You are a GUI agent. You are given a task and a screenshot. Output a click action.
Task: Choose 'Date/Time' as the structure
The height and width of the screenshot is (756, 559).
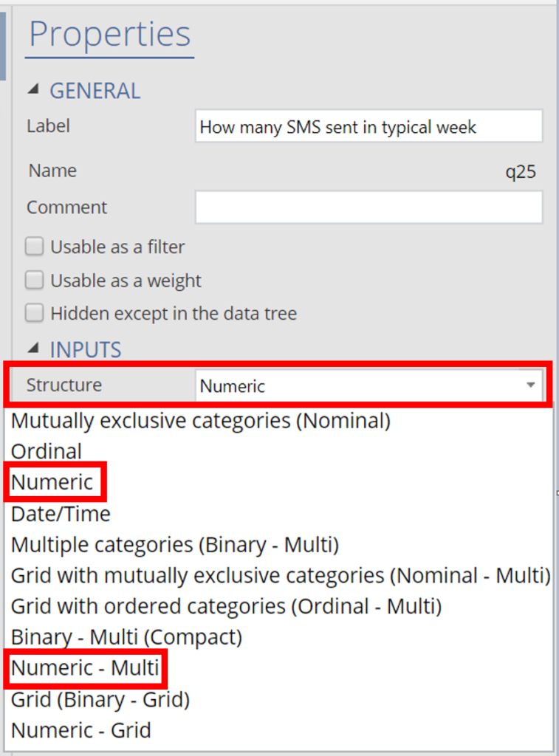coord(59,513)
